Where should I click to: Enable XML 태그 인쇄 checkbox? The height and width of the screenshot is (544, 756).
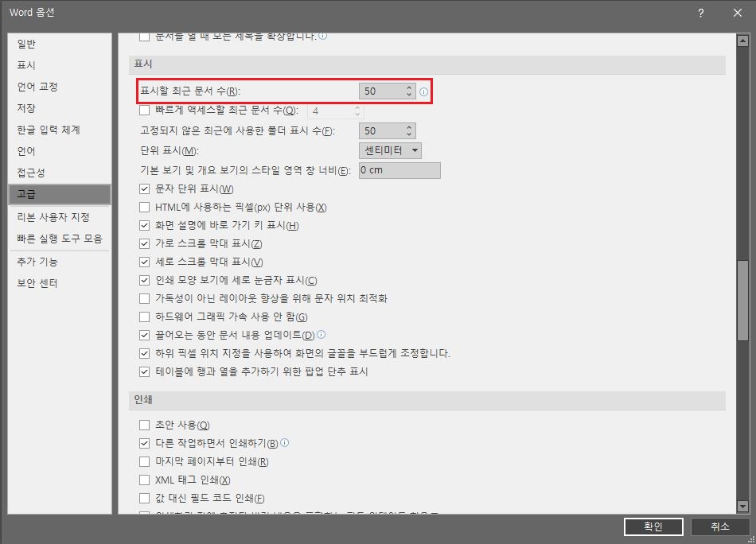[144, 480]
